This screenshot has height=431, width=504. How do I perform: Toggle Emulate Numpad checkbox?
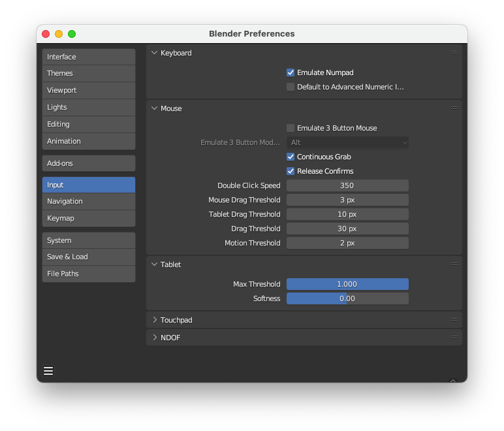[291, 72]
